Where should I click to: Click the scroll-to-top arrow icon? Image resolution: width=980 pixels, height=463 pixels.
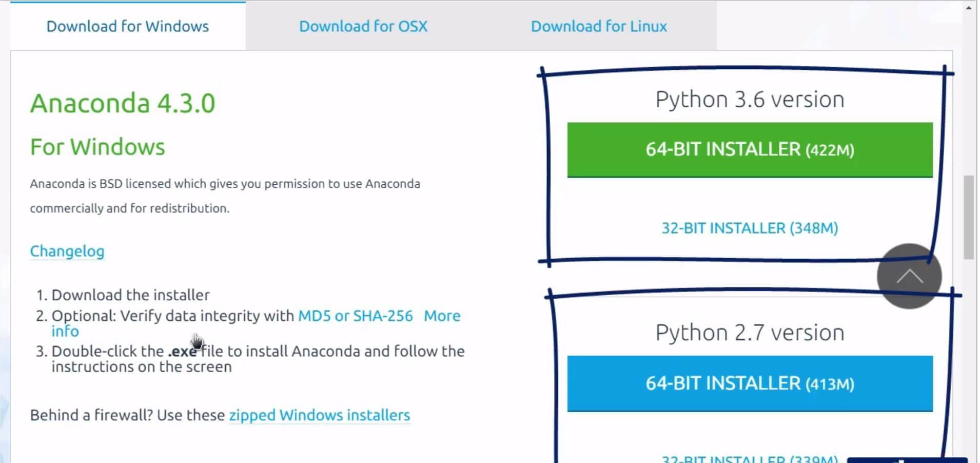(x=909, y=276)
